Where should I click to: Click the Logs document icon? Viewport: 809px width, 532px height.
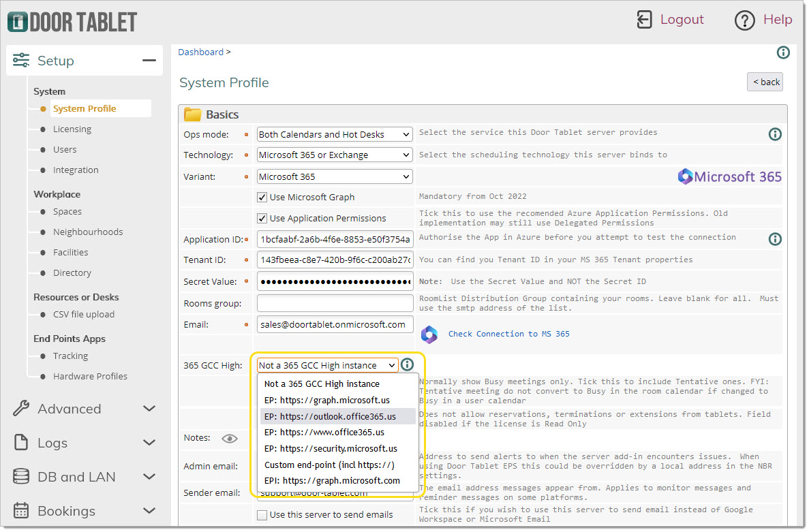pyautogui.click(x=21, y=442)
